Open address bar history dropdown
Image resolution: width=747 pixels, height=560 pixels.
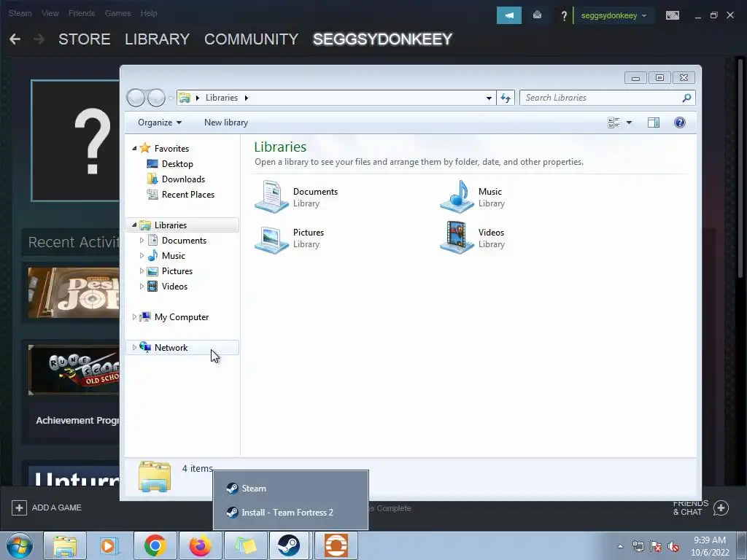[489, 98]
